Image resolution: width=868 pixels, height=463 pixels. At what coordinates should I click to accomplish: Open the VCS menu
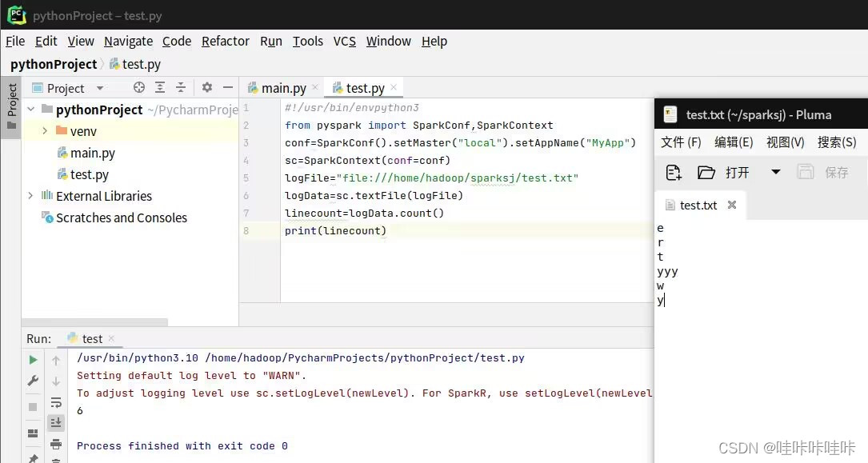pyautogui.click(x=344, y=42)
